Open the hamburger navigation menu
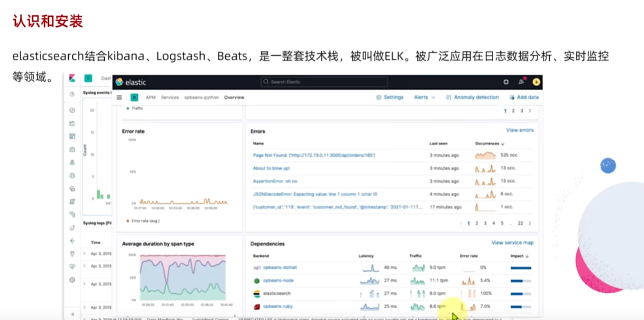 pyautogui.click(x=119, y=97)
